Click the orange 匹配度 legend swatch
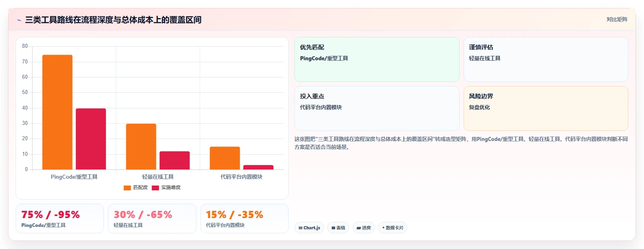The height and width of the screenshot is (249, 644). (127, 188)
